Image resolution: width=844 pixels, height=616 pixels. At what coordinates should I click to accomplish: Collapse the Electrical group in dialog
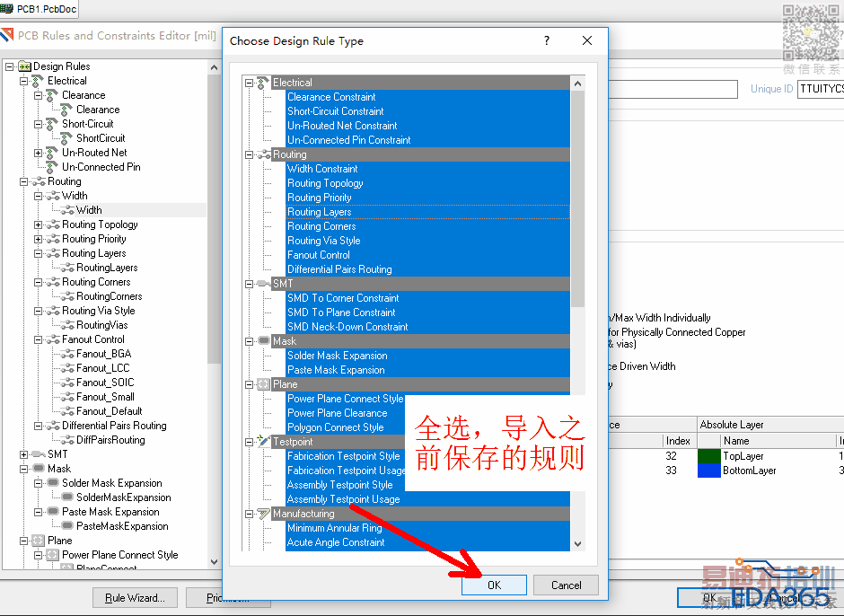[x=249, y=83]
